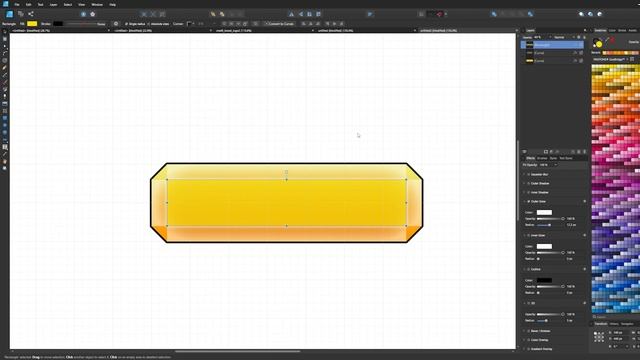The width and height of the screenshot is (640, 360).
Task: Click the white Outer Glow colour swatch
Action: [x=544, y=212]
